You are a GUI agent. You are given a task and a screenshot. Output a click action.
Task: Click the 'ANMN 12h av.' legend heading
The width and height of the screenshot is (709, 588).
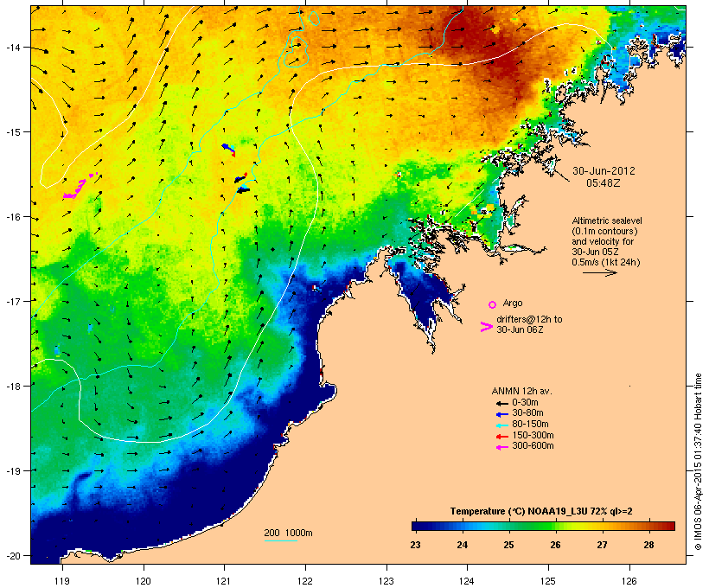pyautogui.click(x=521, y=391)
